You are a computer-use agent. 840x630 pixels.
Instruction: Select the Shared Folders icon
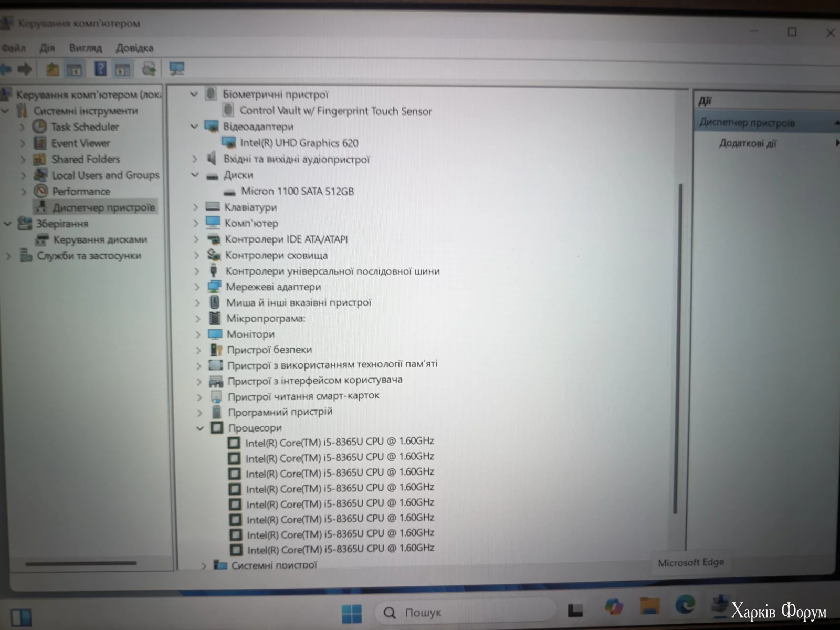pyautogui.click(x=40, y=159)
